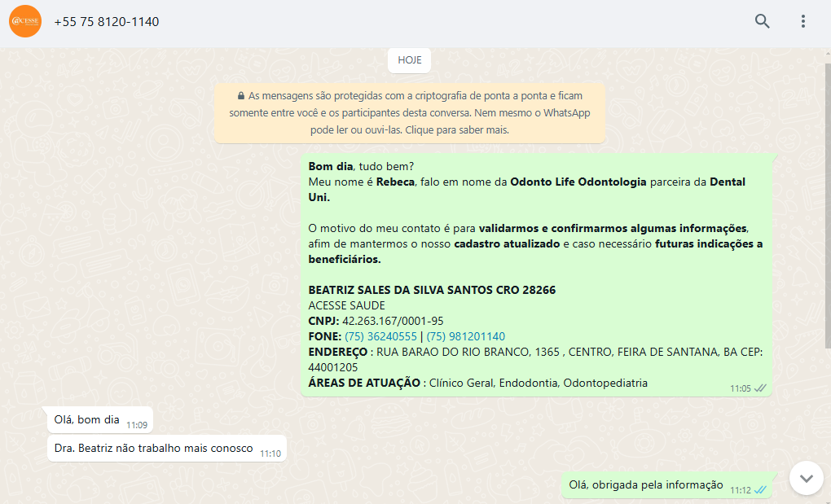
Task: Click the HOJE date badge
Action: (409, 60)
